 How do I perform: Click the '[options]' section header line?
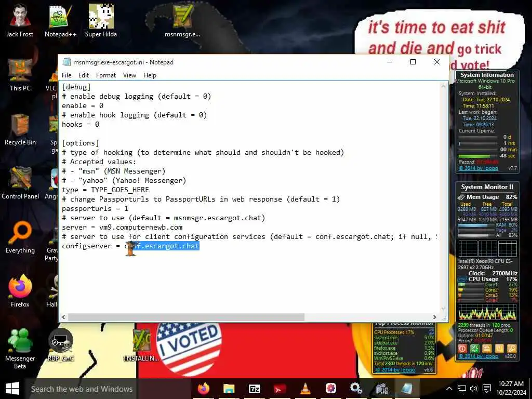(x=81, y=143)
